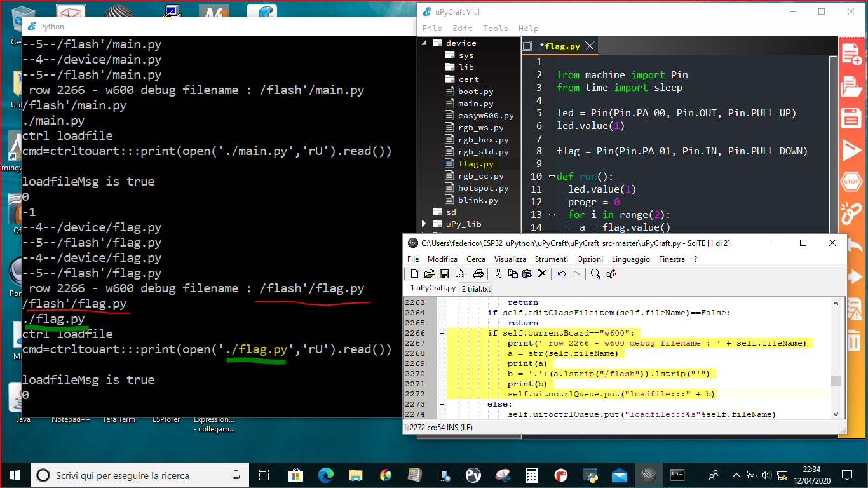Screen dimensions: 868x488
Task: Click the Undo icon in SciTE toolbar
Action: (562, 274)
